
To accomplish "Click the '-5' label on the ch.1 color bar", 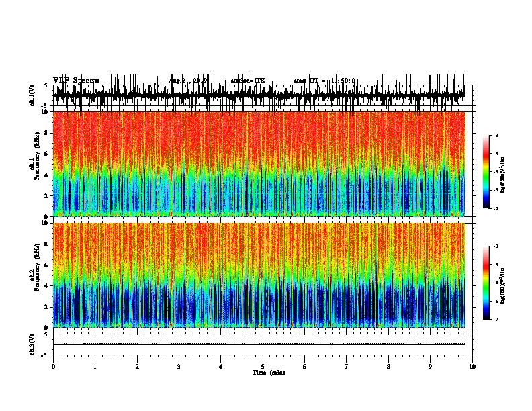I will click(x=496, y=172).
